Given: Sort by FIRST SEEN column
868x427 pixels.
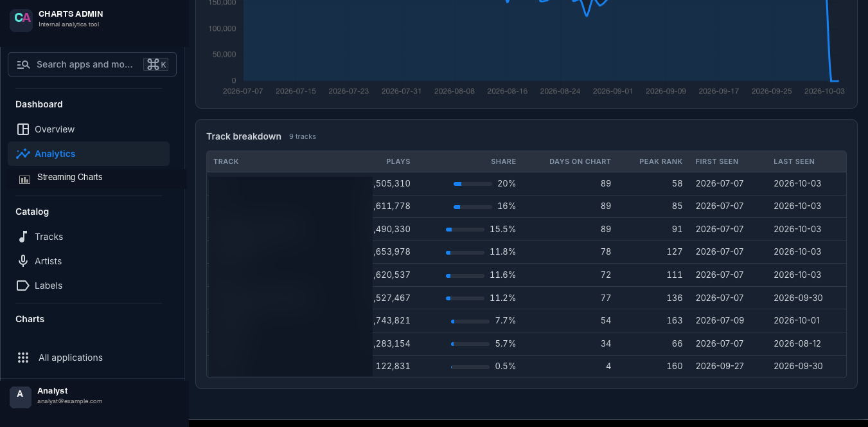Looking at the screenshot, I should [x=717, y=161].
